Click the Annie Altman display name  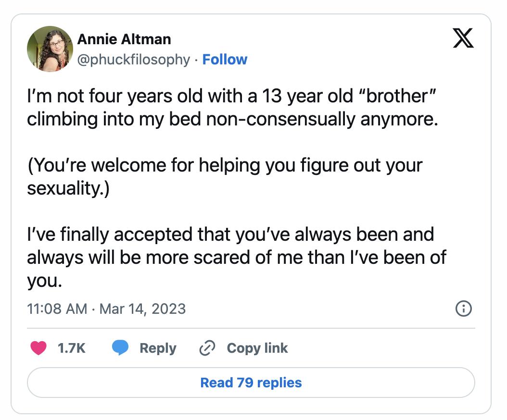(124, 39)
